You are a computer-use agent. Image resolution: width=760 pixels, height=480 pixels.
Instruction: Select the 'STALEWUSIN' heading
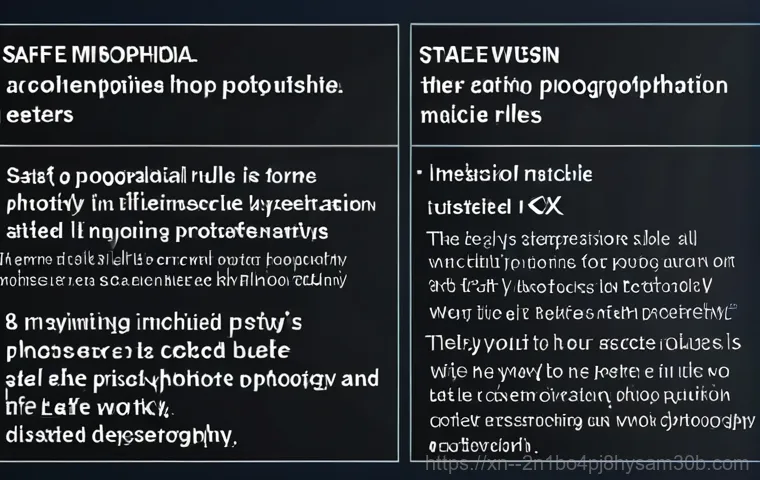click(489, 55)
